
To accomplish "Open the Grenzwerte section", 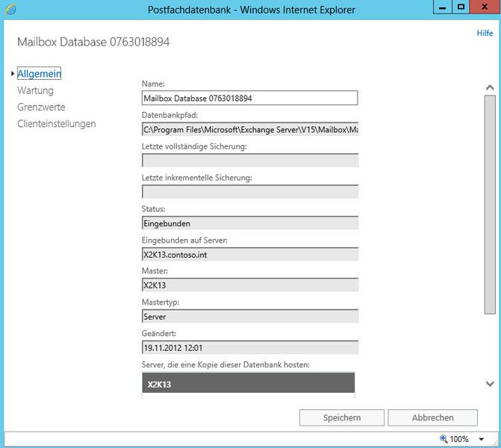I will 41,107.
